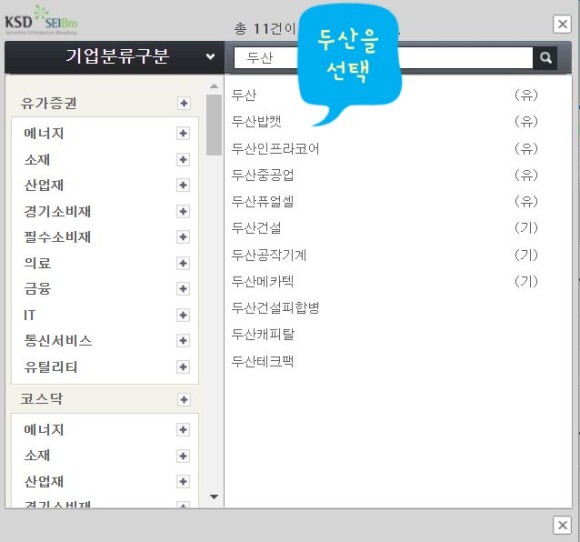Screen dimensions: 580x542
Task: Choose 두산건설 from results
Action: coord(256,228)
